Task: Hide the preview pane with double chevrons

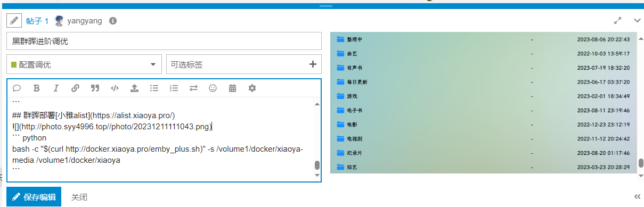Action: tap(637, 196)
